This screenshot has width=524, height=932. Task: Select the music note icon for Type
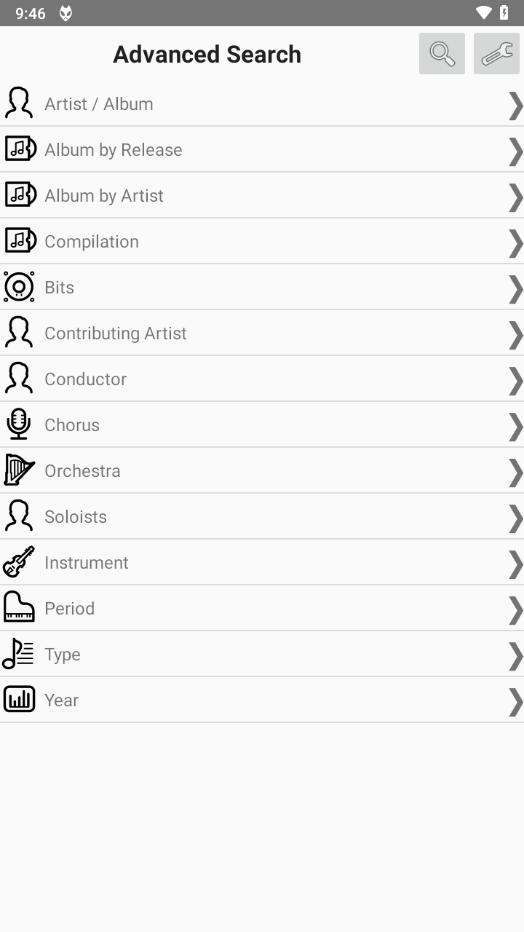tap(19, 654)
